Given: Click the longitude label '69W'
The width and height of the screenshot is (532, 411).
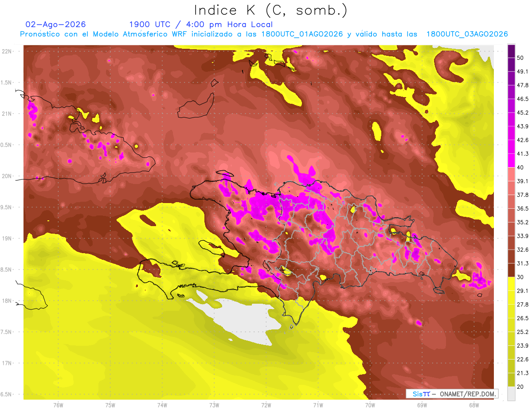Looking at the screenshot, I should point(422,405).
